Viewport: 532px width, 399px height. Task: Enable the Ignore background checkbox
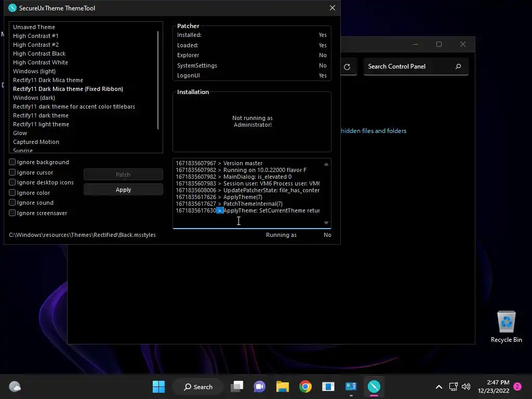coord(12,162)
